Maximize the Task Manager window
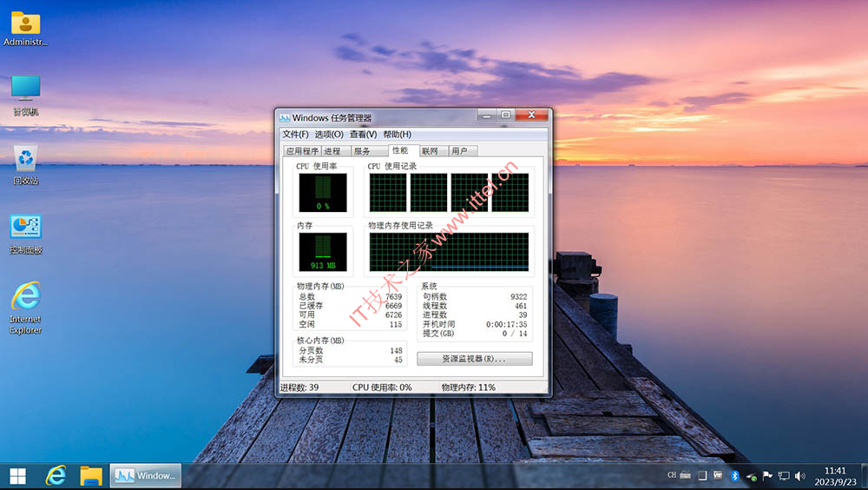This screenshot has width=868, height=490. pos(505,115)
